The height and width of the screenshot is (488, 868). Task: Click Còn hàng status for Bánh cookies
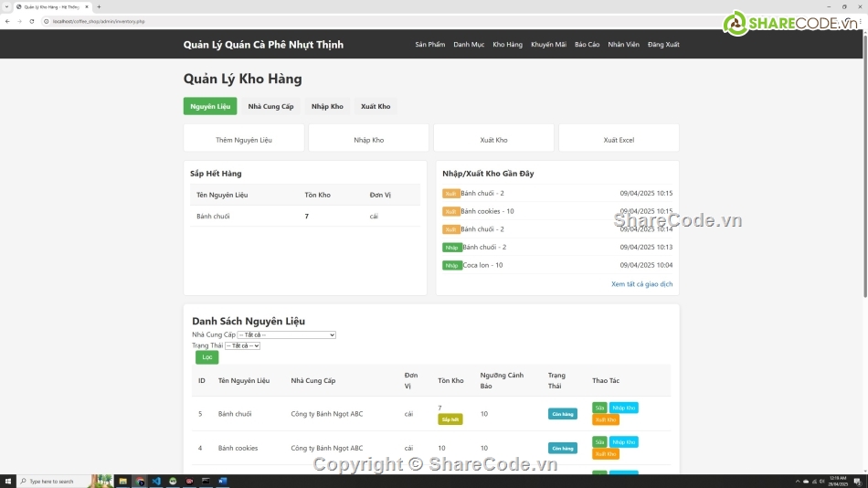point(563,448)
